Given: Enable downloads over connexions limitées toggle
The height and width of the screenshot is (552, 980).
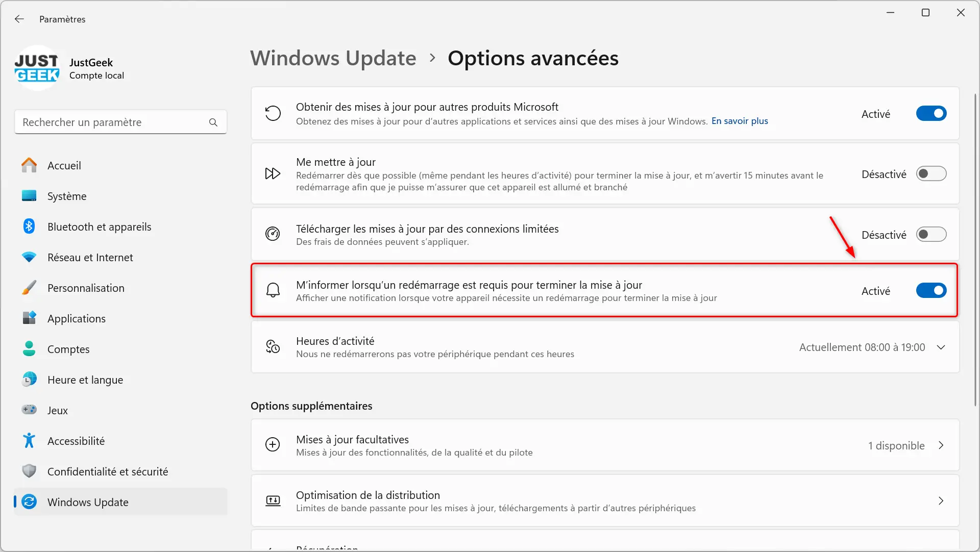Looking at the screenshot, I should coord(931,234).
